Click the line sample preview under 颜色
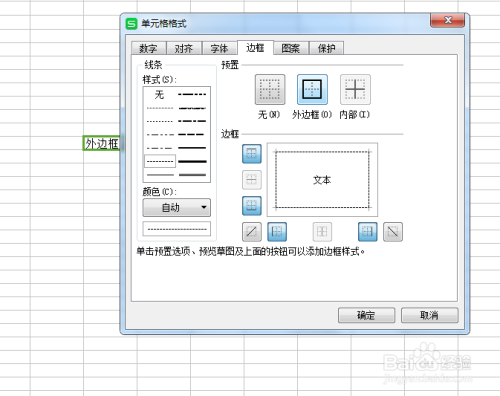 click(177, 229)
